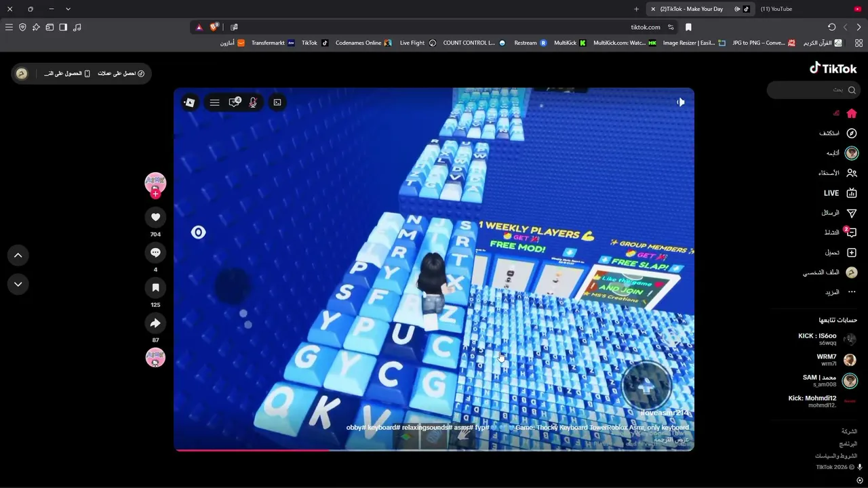Viewport: 868px width, 488px height.
Task: Open the Brave wallet icon
Action: [x=50, y=27]
